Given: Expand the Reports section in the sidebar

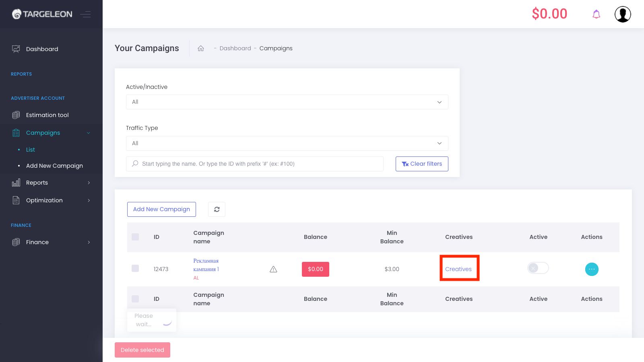Looking at the screenshot, I should click(x=37, y=182).
